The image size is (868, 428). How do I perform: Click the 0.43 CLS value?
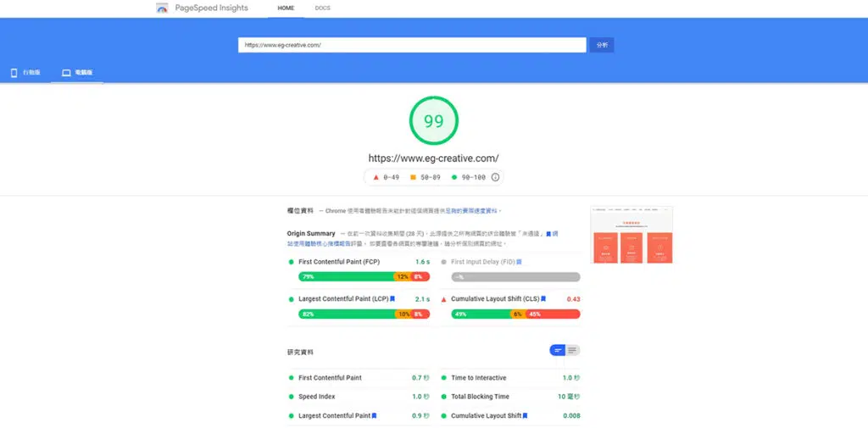click(x=574, y=299)
